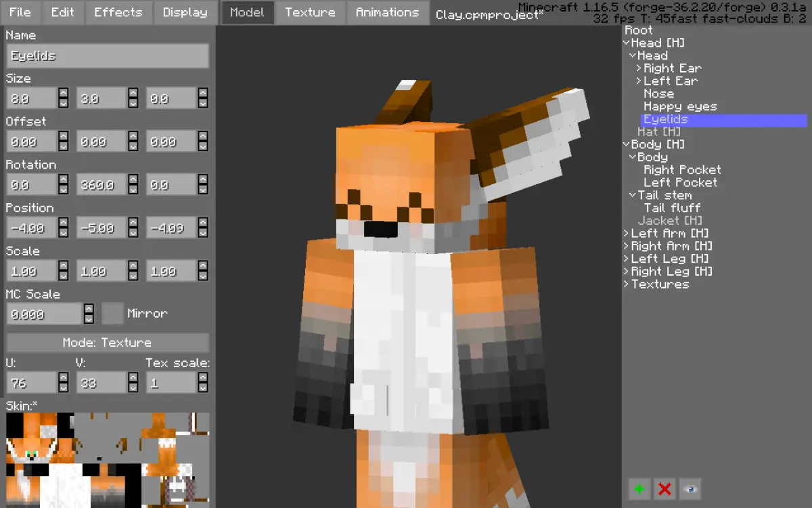Click the Name field containing Eyelids
The image size is (812, 508).
click(107, 56)
